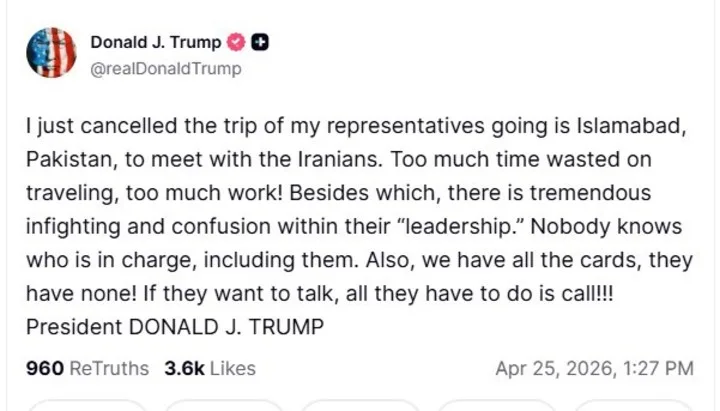This screenshot has width=720, height=411.
Task: Click the second rounded action button under stats
Action: click(223, 405)
